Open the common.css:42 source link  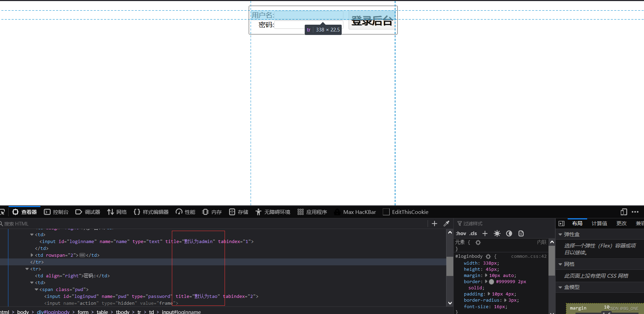tap(529, 256)
